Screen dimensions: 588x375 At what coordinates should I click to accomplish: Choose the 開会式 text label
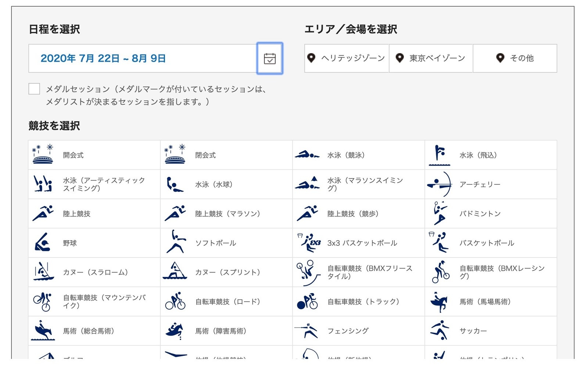73,155
